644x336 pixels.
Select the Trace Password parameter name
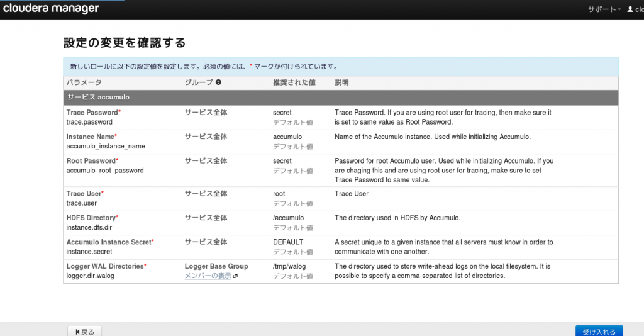pos(92,113)
